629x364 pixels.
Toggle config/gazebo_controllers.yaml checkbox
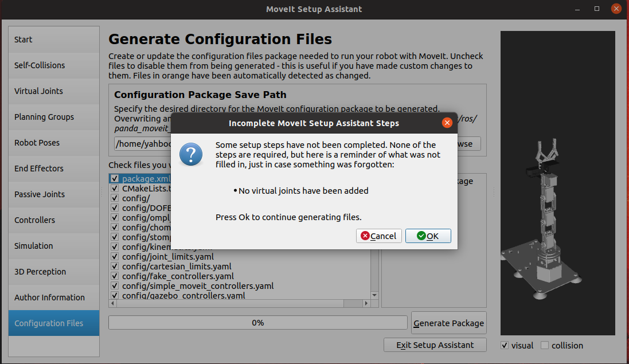pos(115,295)
